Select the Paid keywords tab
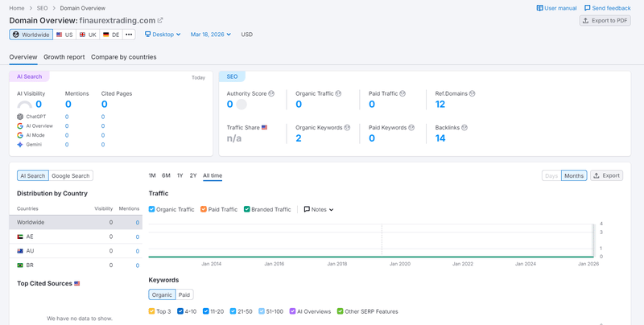 [184, 294]
